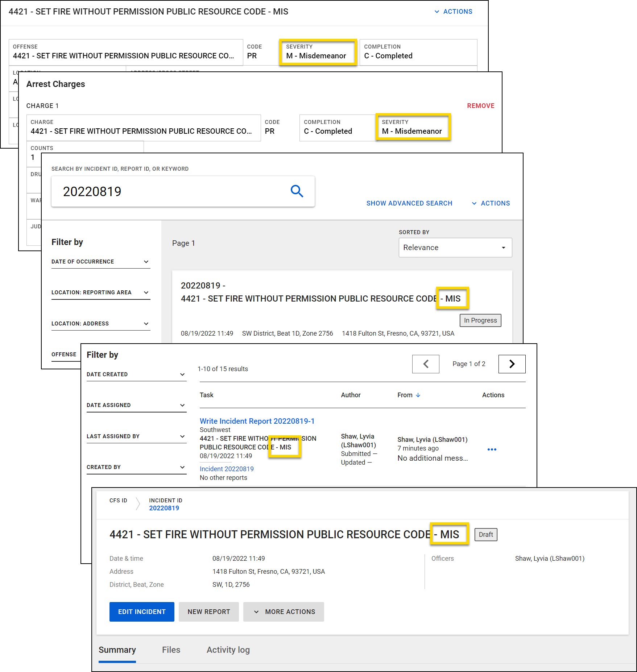This screenshot has width=637, height=672.
Task: Remove Charge 1 from arrest charges
Action: (480, 106)
